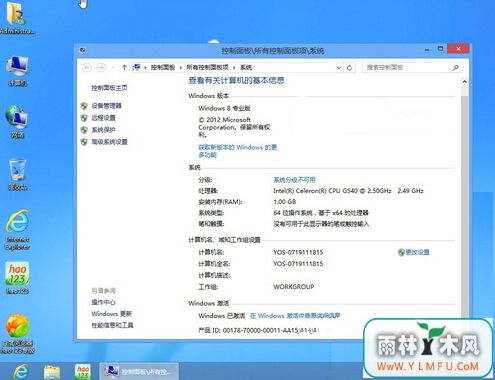This screenshot has width=495, height=380.
Task: Expand arrow after 所有控制面板项 breadcrumb
Action: click(234, 68)
